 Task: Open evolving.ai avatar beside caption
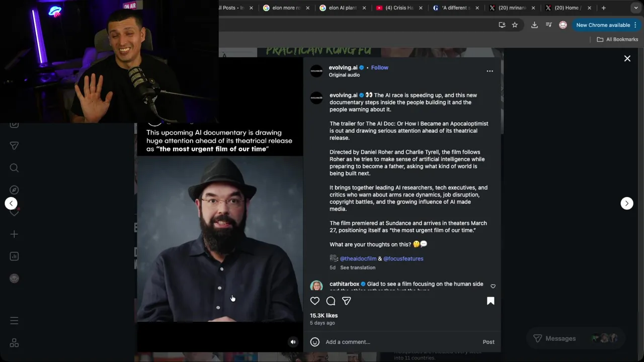pyautogui.click(x=316, y=98)
